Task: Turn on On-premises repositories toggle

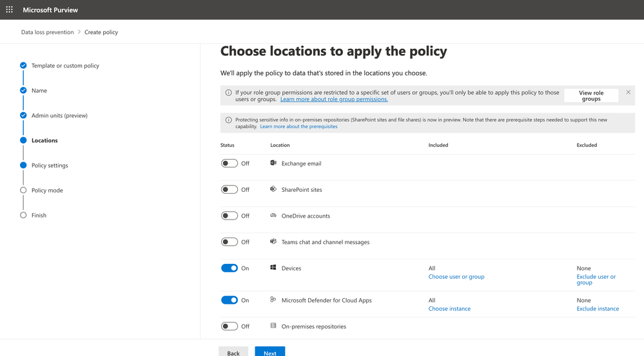Action: tap(229, 326)
